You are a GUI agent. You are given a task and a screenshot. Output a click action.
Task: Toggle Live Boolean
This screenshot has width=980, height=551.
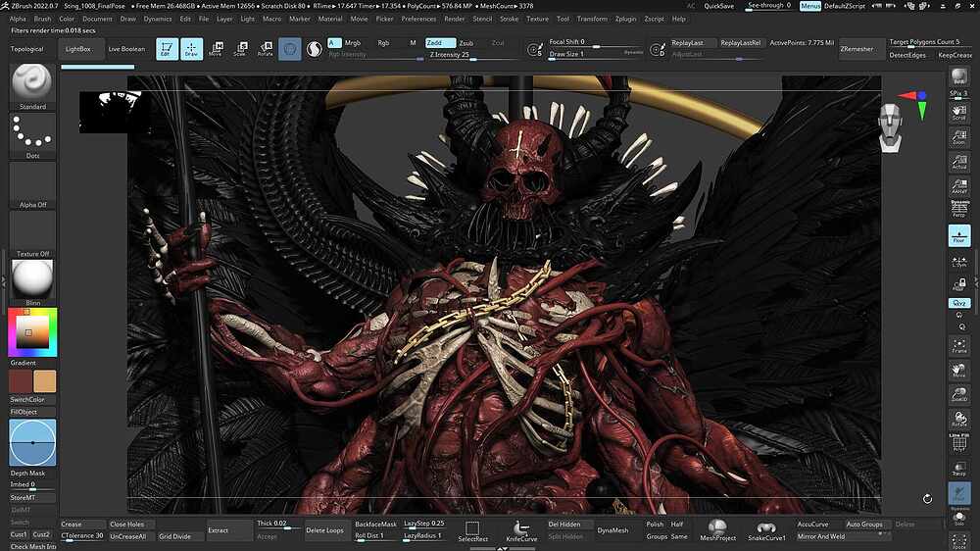click(x=126, y=49)
